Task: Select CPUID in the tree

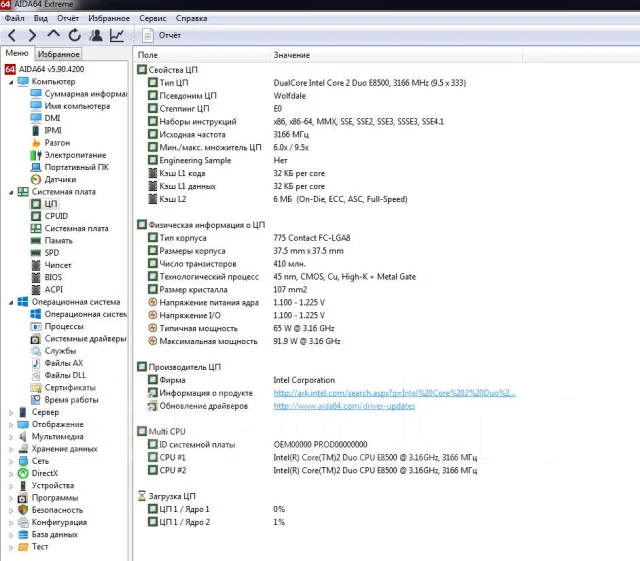Action: click(56, 216)
